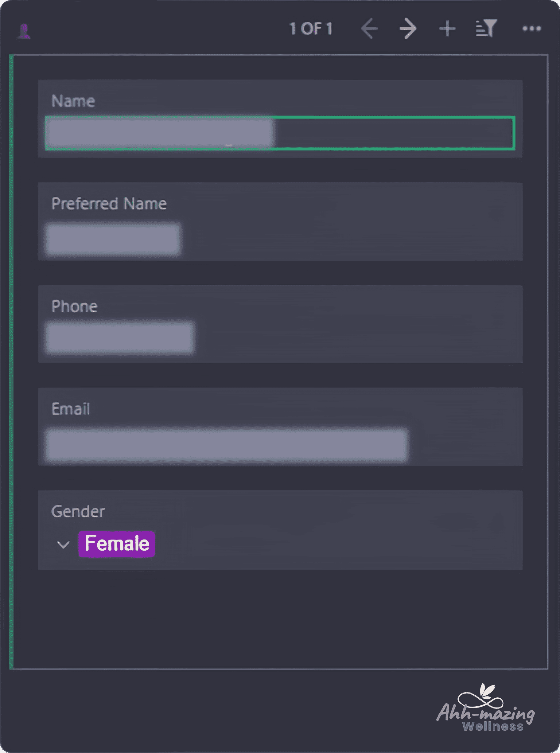560x753 pixels.
Task: Open the sort and filter icon
Action: (x=486, y=28)
